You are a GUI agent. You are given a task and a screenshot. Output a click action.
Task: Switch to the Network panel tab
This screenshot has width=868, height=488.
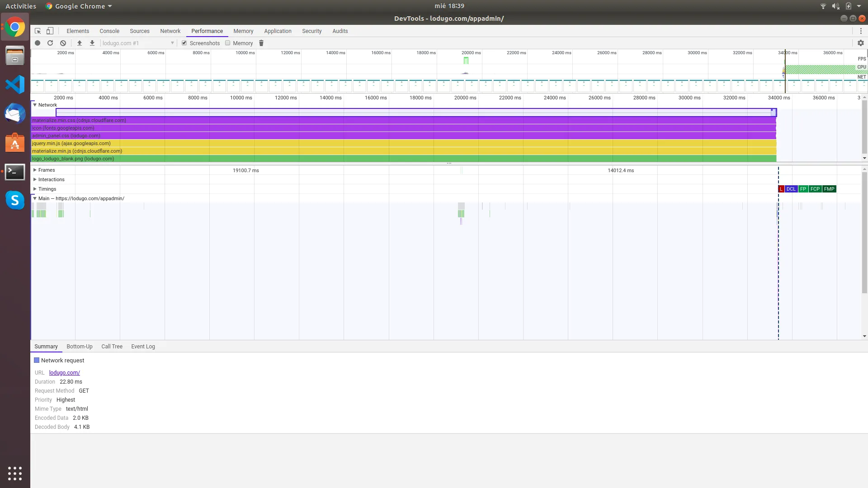(x=170, y=31)
